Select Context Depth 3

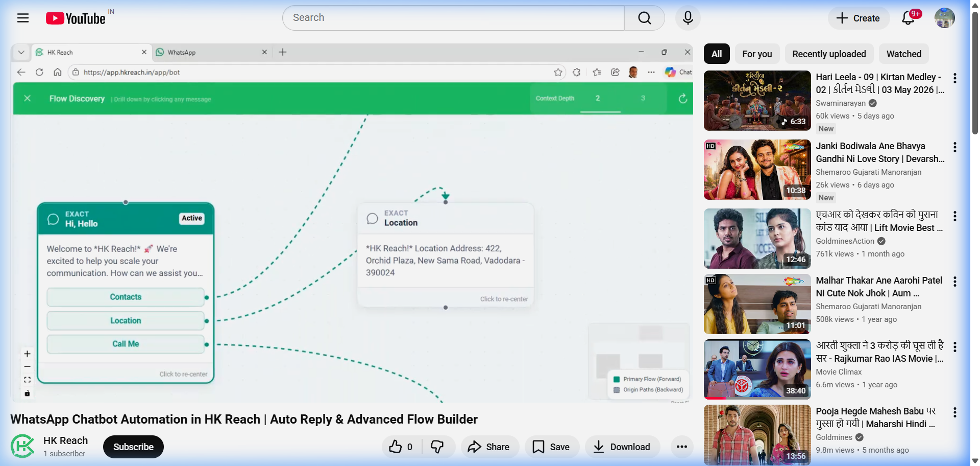pos(643,98)
